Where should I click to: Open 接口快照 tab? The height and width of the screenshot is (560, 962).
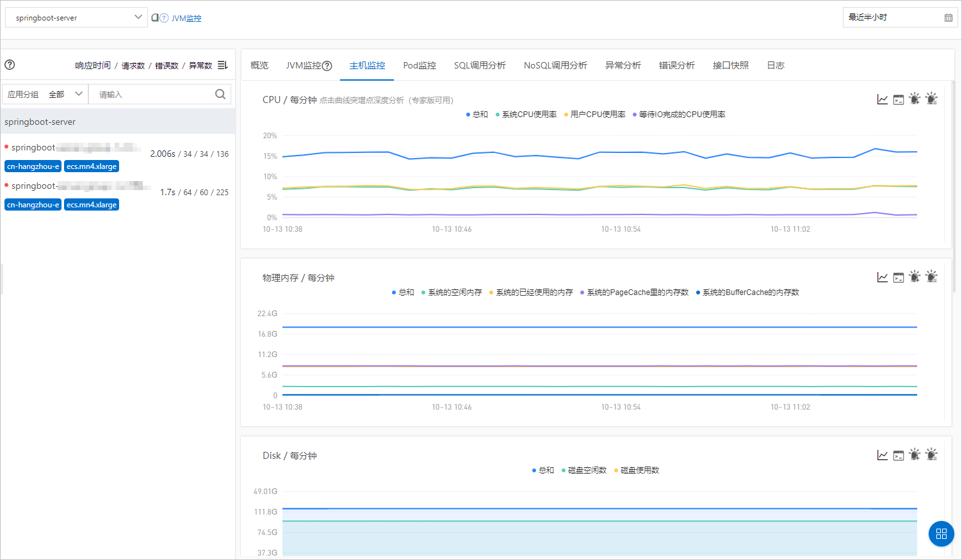[x=731, y=65]
